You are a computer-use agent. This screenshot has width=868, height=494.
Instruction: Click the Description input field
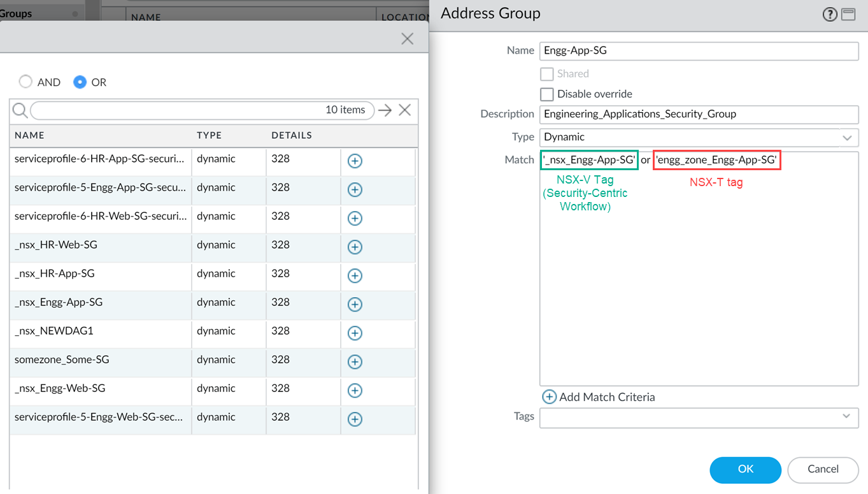click(699, 114)
